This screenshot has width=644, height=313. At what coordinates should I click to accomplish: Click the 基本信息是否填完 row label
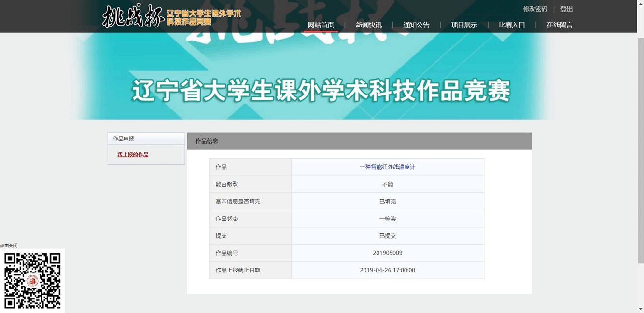click(238, 202)
